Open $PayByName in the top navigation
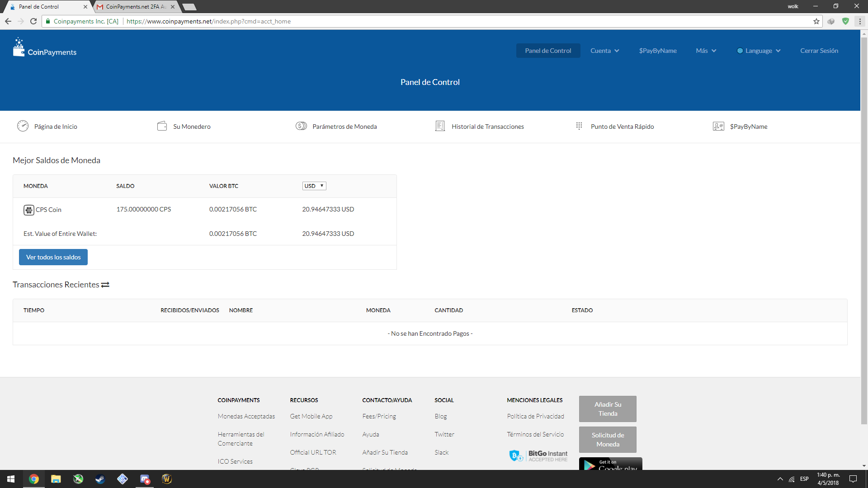The width and height of the screenshot is (868, 488). click(658, 51)
